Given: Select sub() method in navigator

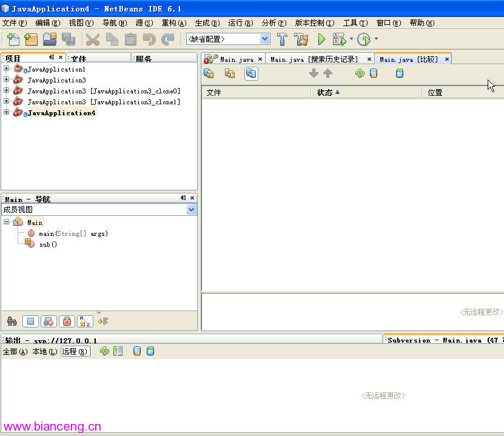Looking at the screenshot, I should pyautogui.click(x=48, y=244).
